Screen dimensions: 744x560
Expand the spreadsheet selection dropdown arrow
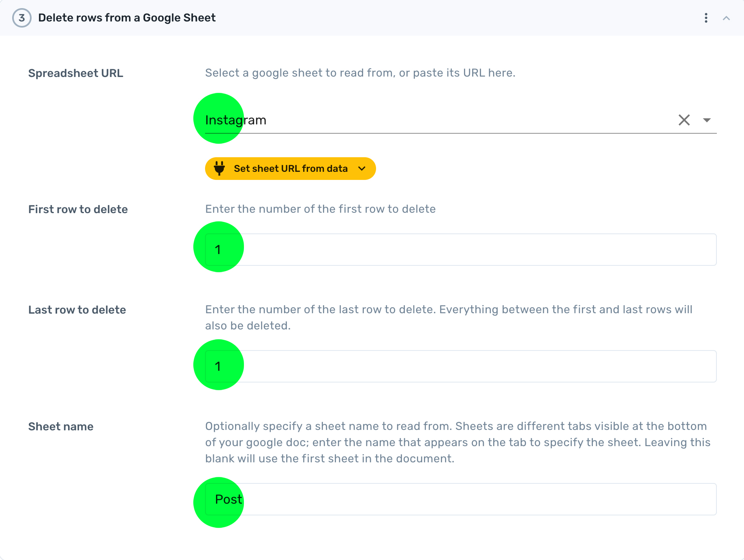[707, 120]
